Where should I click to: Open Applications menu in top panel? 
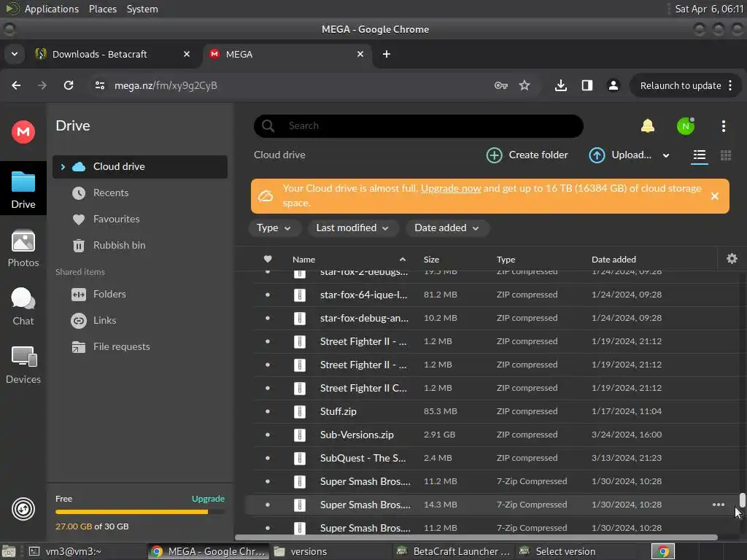[x=52, y=9]
